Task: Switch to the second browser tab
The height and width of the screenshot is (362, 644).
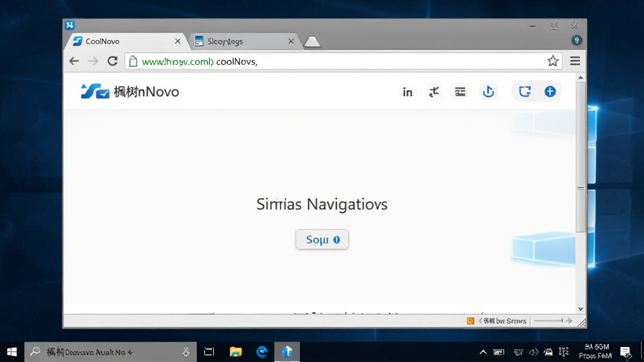Action: pos(245,41)
